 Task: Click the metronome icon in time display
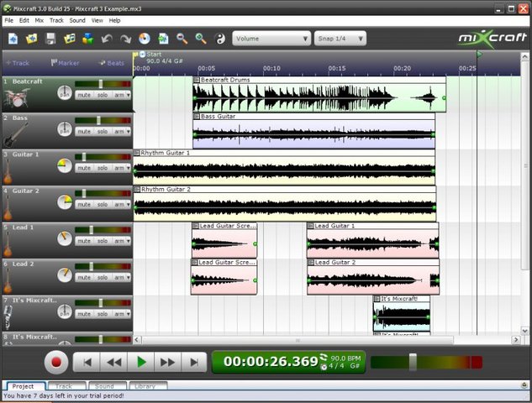pos(324,367)
